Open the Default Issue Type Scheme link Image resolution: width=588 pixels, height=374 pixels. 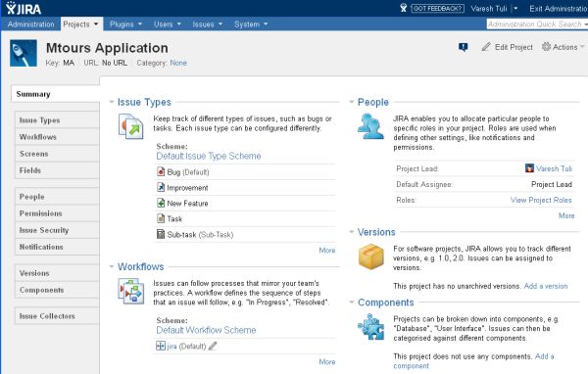tap(209, 156)
